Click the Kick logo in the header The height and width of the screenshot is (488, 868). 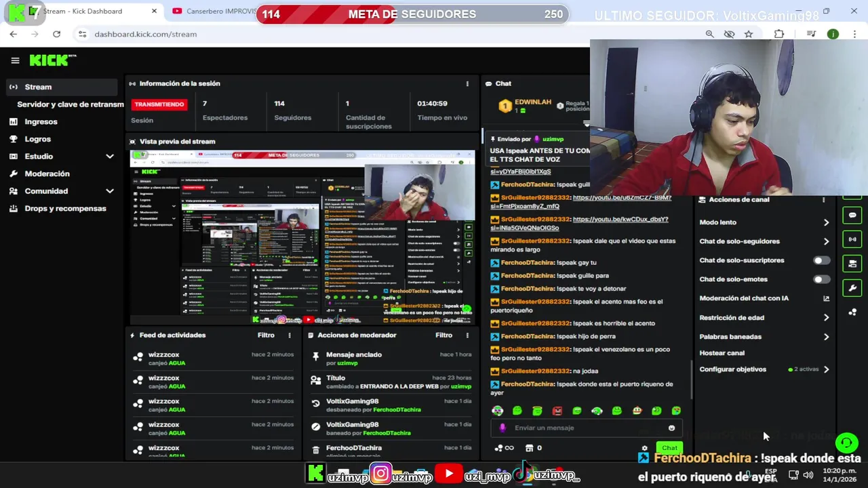click(x=52, y=60)
